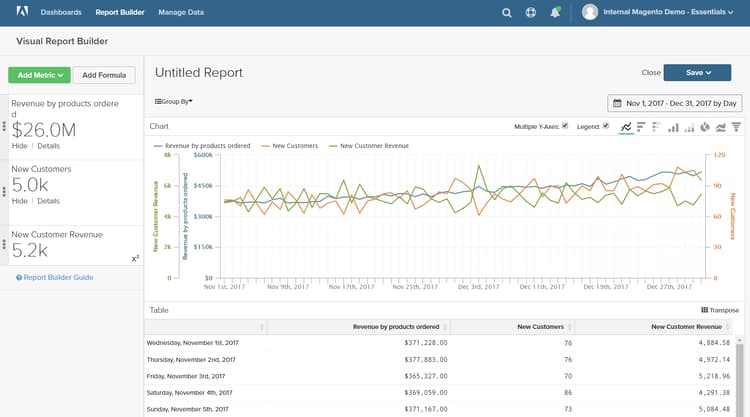This screenshot has width=750, height=417.
Task: Expand the Add Metric dropdown
Action: 39,75
